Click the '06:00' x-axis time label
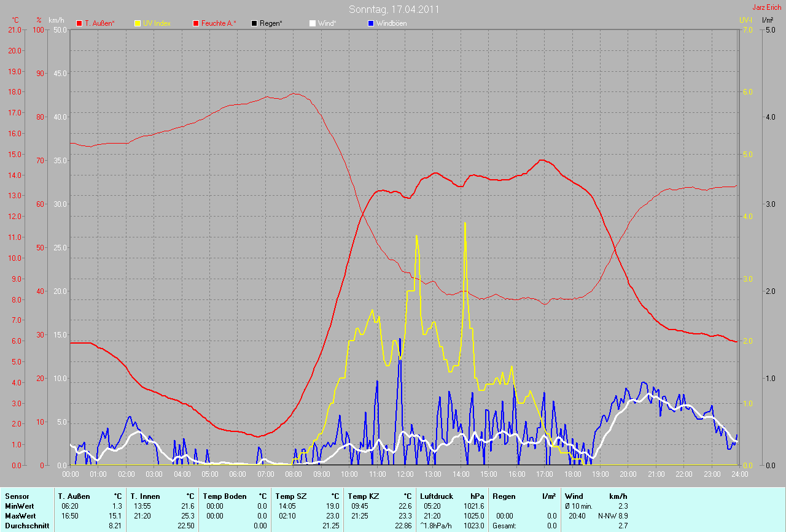The width and height of the screenshot is (786, 532). click(238, 474)
